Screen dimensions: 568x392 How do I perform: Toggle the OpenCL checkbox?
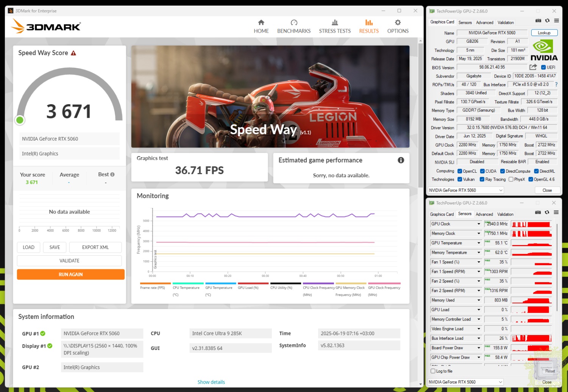[460, 171]
